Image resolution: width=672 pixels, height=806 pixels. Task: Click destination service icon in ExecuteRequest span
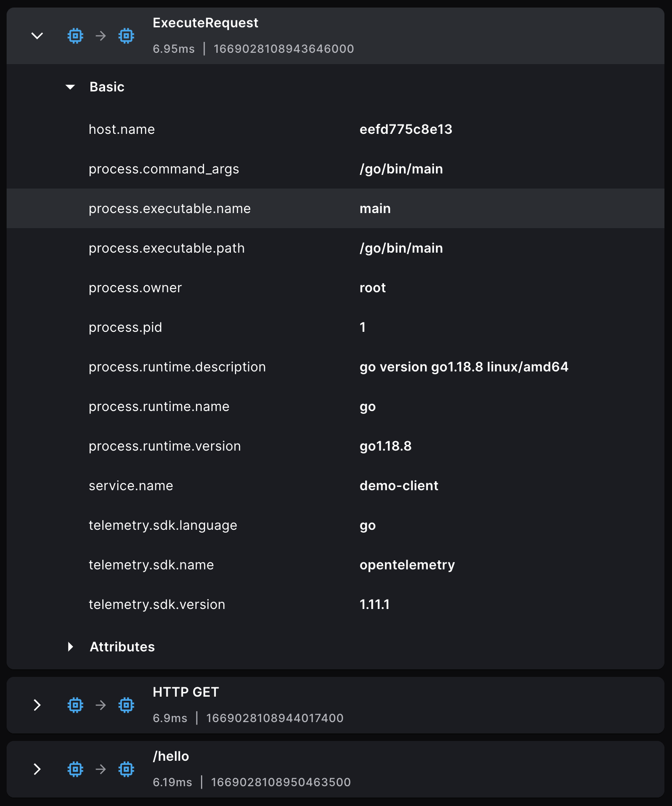(x=126, y=36)
